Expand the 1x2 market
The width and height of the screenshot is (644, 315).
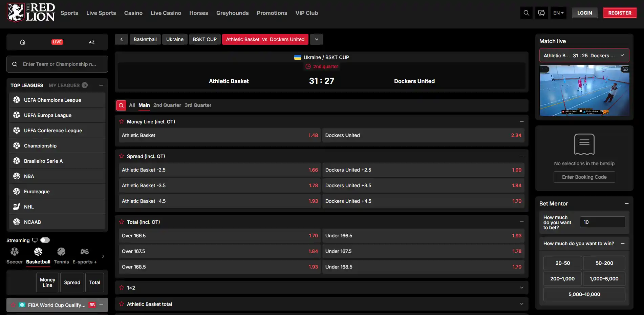pos(522,288)
